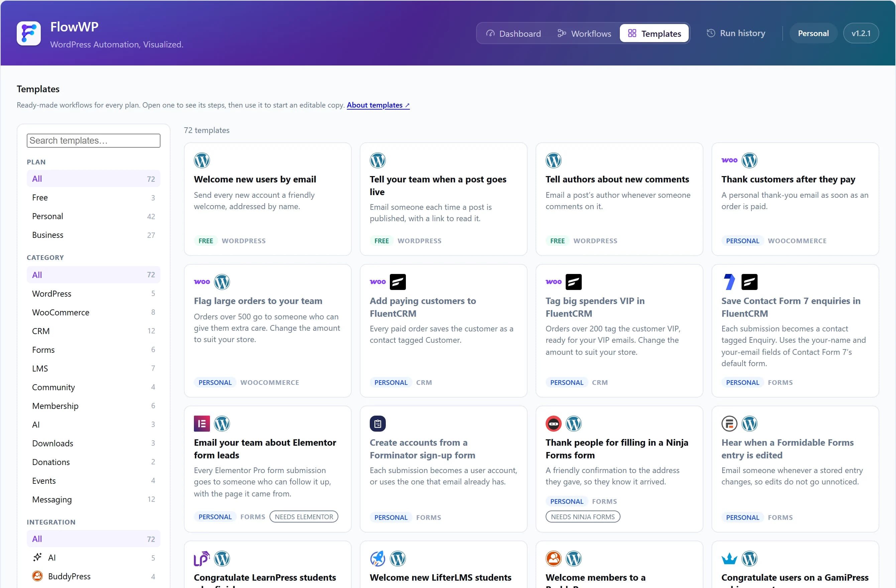Viewport: 896px width, 588px height.
Task: Click '72 templates' count text
Action: [x=206, y=130]
